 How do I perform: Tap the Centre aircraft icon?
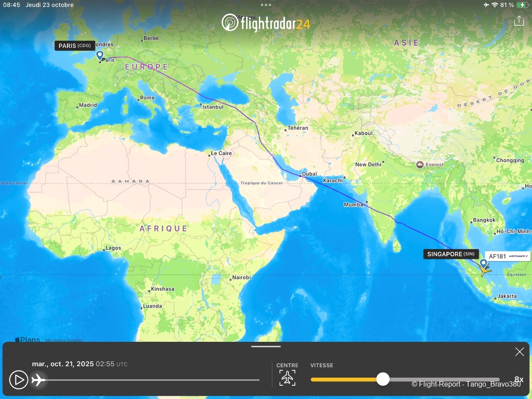(x=287, y=378)
